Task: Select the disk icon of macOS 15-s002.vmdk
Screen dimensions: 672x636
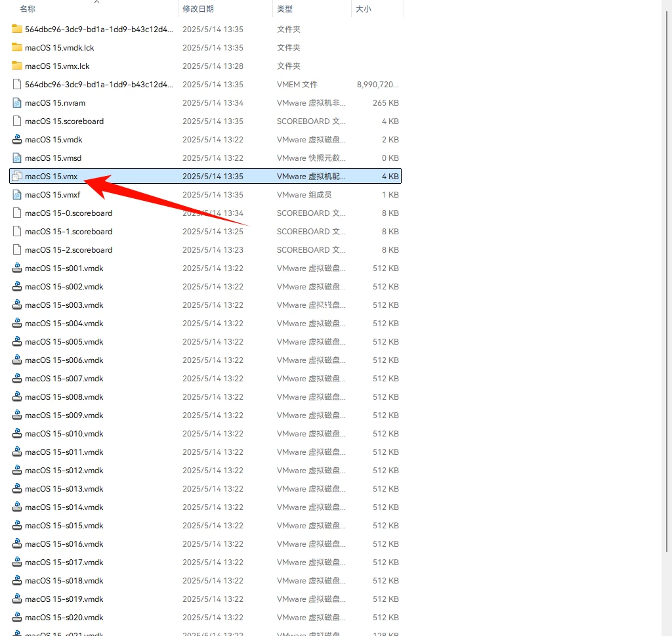Action: (16, 287)
